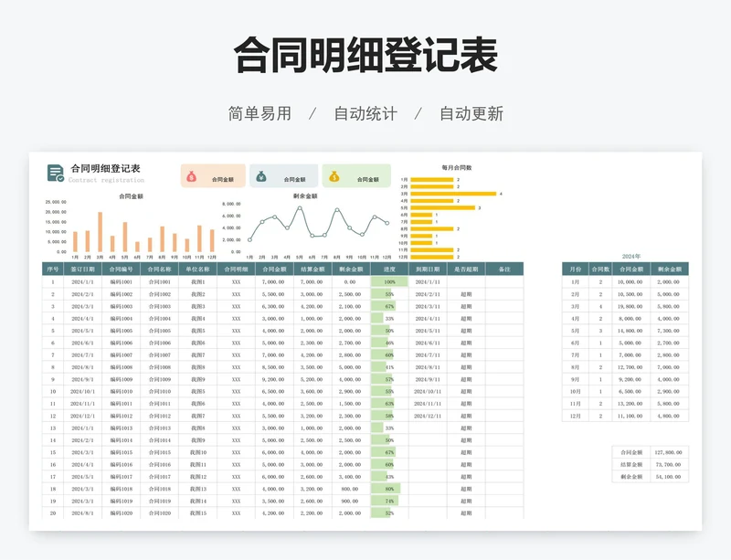Click the remaining total 54,100.00

[669, 477]
